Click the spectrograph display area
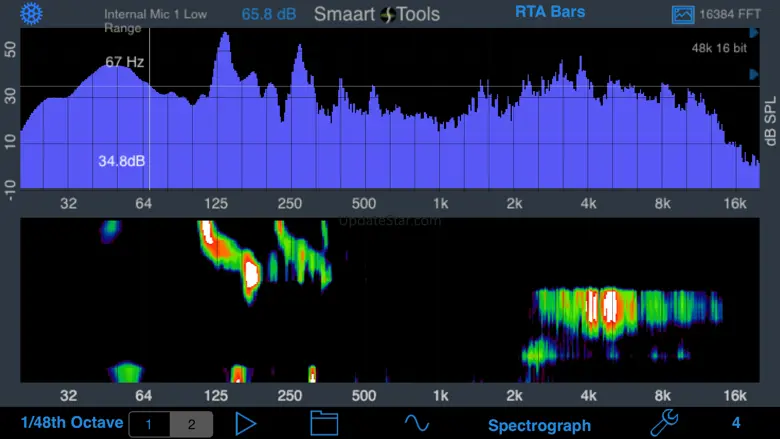Screen dimensions: 780x439 [x=390, y=300]
